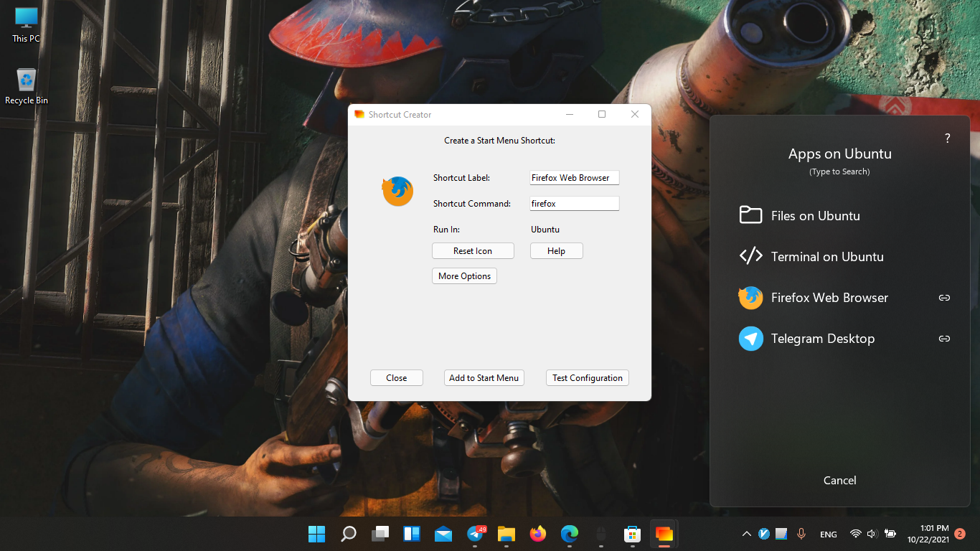The width and height of the screenshot is (980, 551).
Task: Open notifications badge showing 2
Action: pyautogui.click(x=960, y=534)
